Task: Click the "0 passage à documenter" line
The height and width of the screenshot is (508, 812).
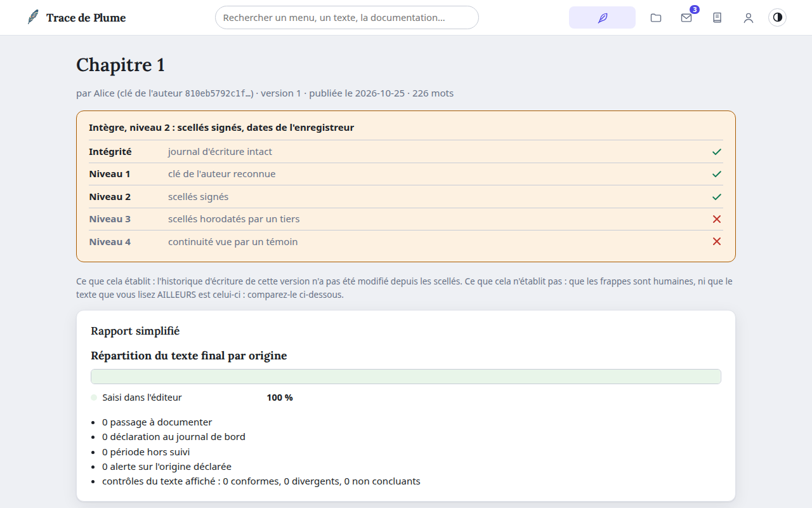Action: tap(157, 422)
